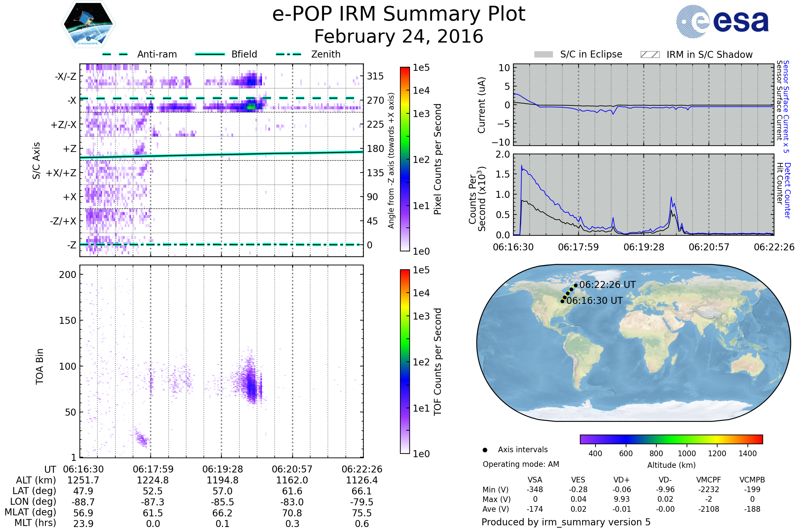Click the Pixel Counts per Second colorbar
Image resolution: width=798 pixels, height=532 pixels.
pos(405,159)
